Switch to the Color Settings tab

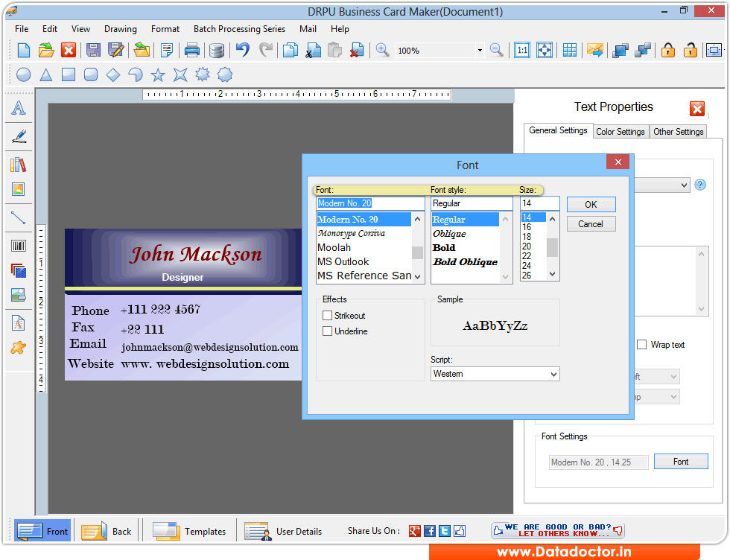pos(620,132)
